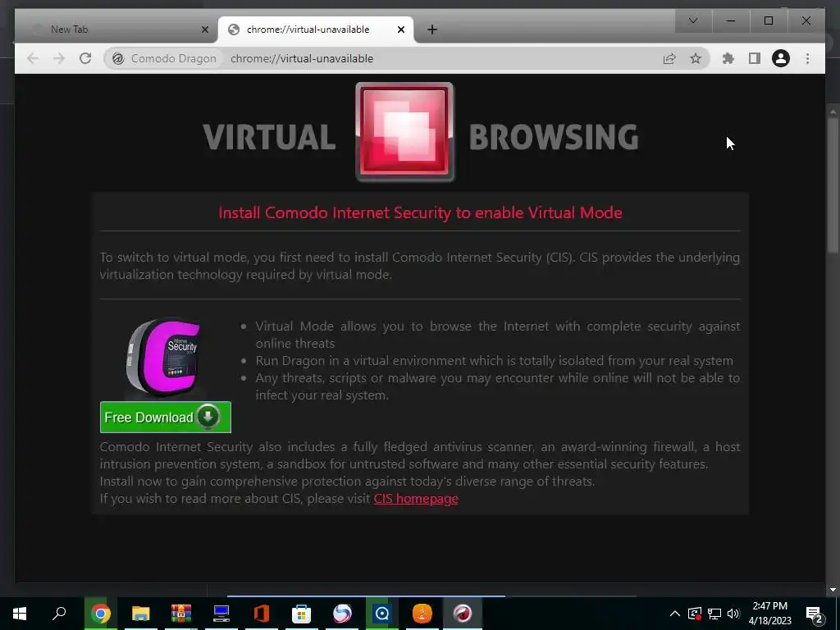Open the user profile avatar menu
840x630 pixels.
781,58
